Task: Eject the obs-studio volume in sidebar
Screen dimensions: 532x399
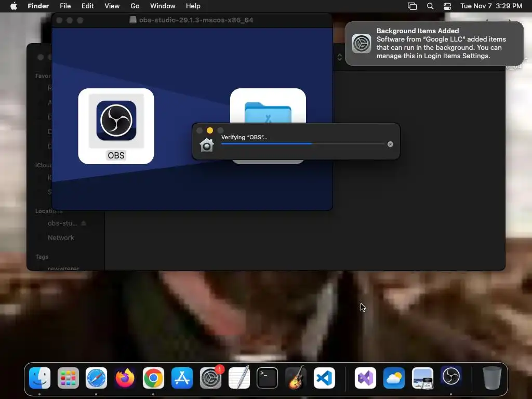Action: [x=84, y=223]
